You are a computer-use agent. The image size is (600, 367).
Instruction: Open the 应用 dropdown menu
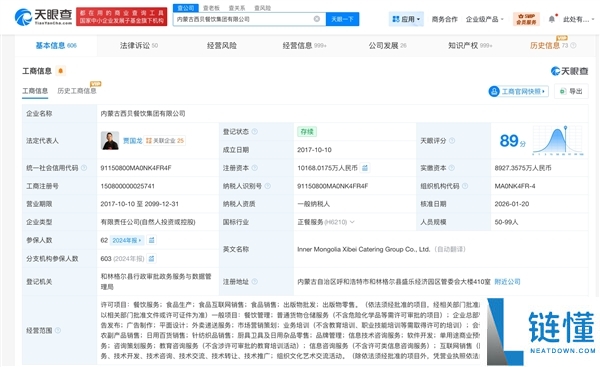point(406,19)
